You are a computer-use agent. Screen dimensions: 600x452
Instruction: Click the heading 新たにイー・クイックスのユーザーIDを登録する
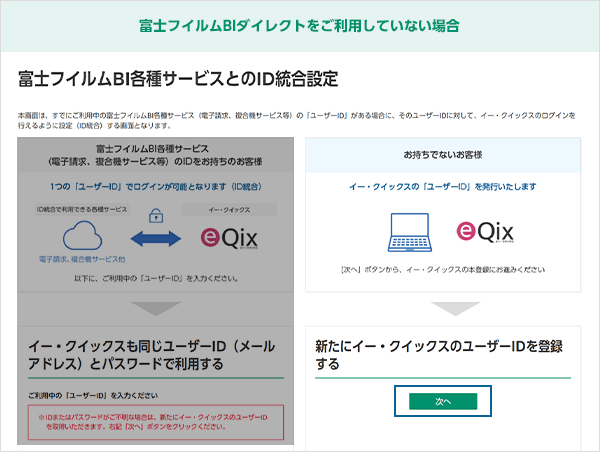click(x=439, y=354)
